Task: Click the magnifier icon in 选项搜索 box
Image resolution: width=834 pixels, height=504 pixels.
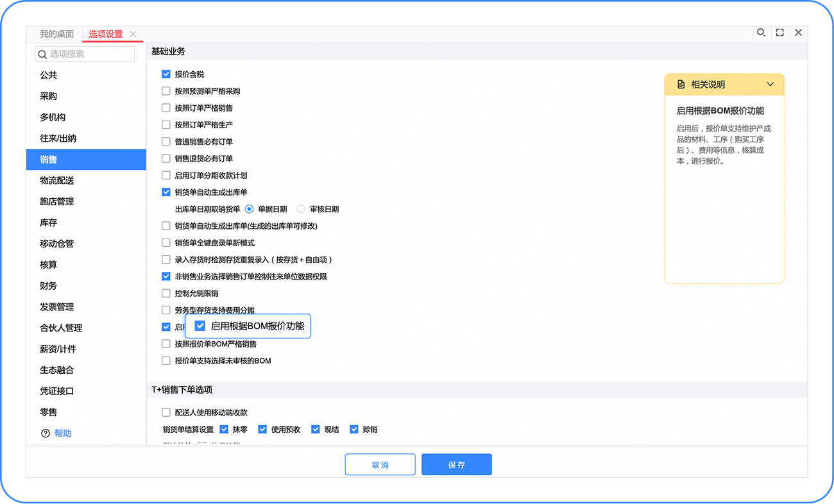Action: coord(43,54)
